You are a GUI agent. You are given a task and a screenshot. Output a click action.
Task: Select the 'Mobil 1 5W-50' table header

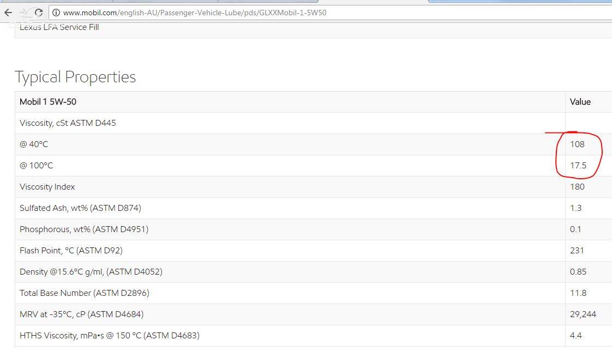48,102
